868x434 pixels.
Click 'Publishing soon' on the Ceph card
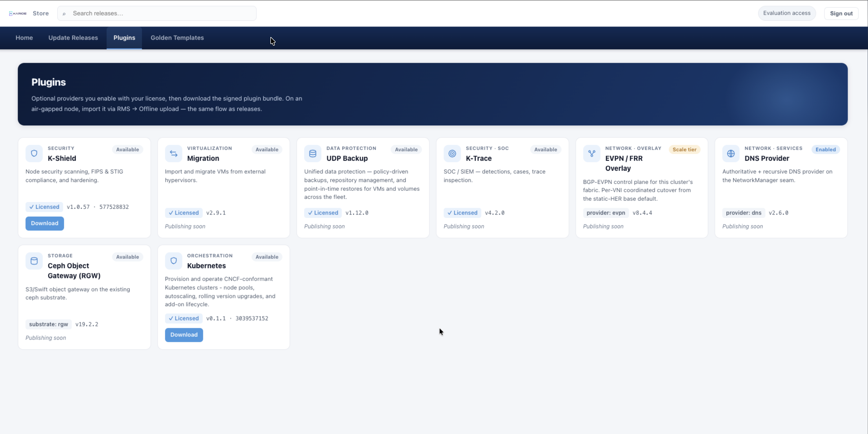[46, 338]
